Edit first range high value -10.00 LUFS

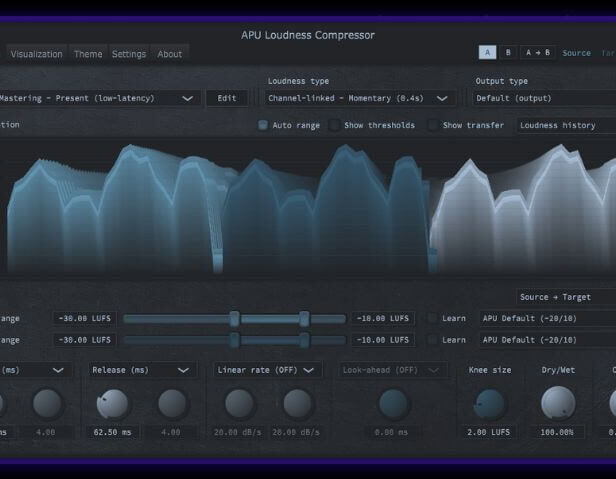click(383, 318)
